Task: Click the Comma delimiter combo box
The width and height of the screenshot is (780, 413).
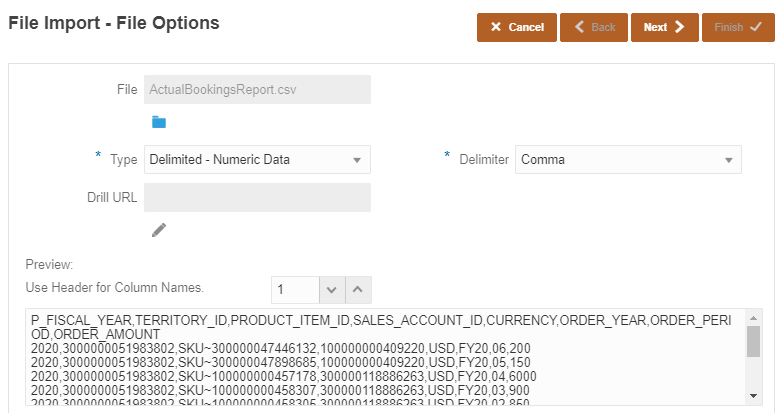Action: click(615, 160)
